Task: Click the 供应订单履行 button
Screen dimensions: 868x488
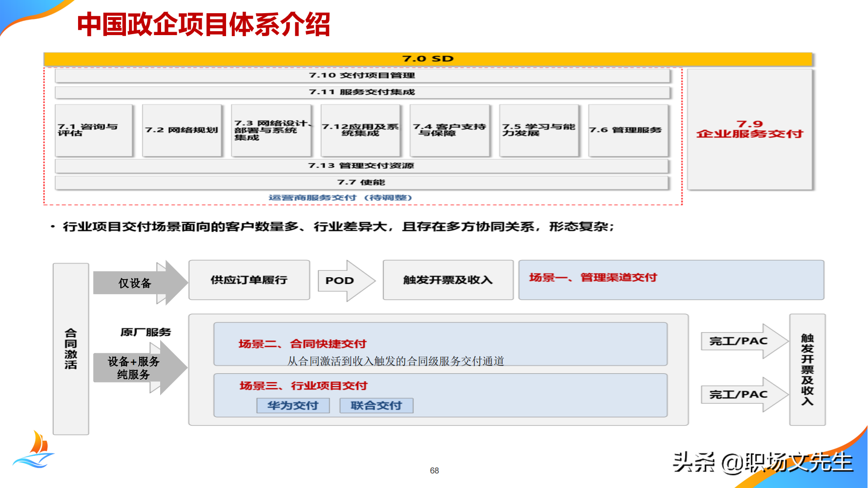Action: point(249,280)
